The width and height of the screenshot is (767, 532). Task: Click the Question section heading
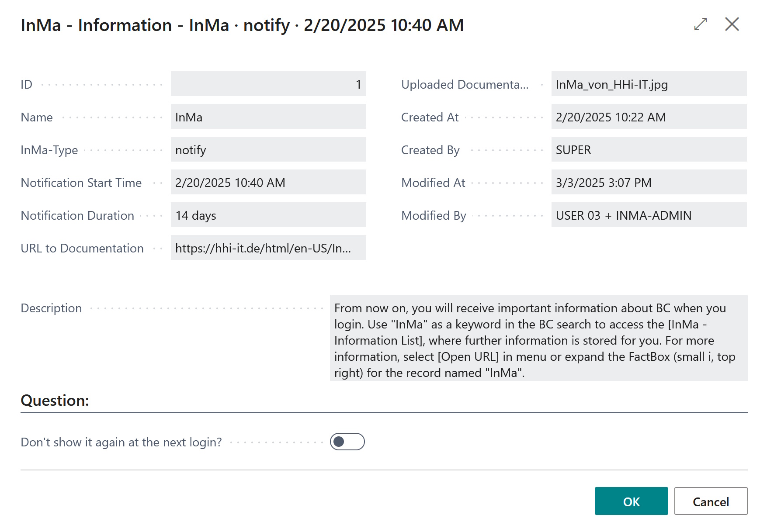(x=55, y=400)
